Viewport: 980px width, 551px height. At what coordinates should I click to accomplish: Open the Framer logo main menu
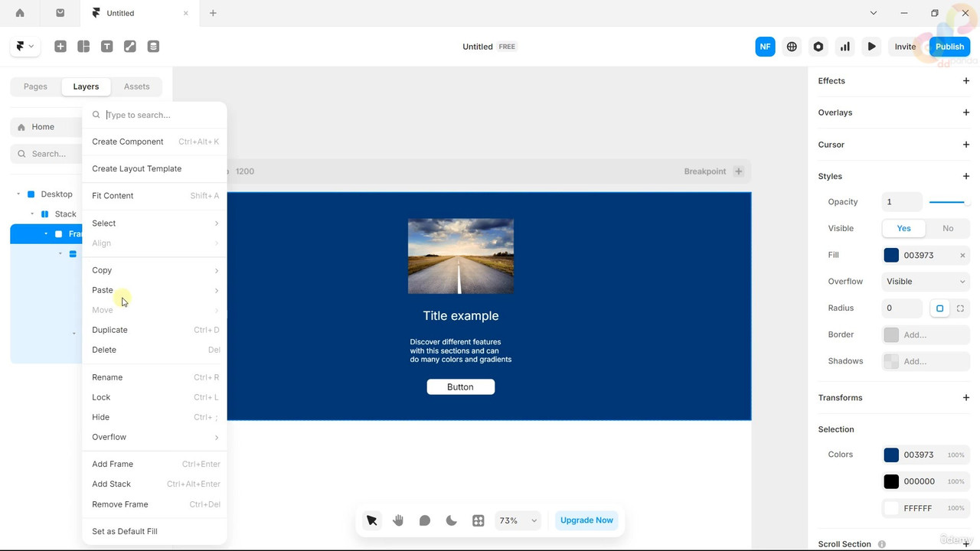pos(24,47)
